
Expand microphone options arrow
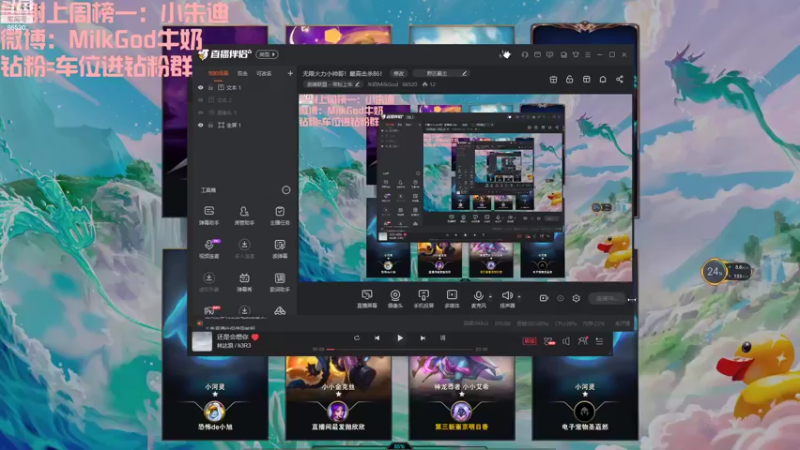click(490, 296)
